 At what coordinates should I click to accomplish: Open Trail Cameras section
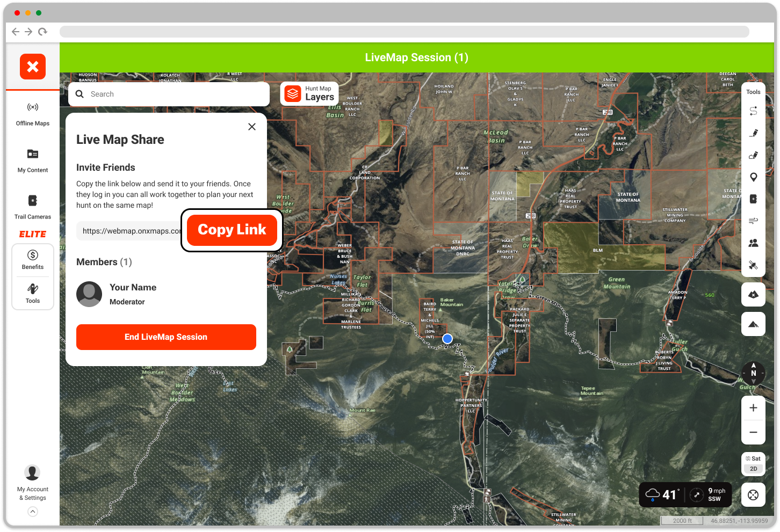(x=33, y=207)
